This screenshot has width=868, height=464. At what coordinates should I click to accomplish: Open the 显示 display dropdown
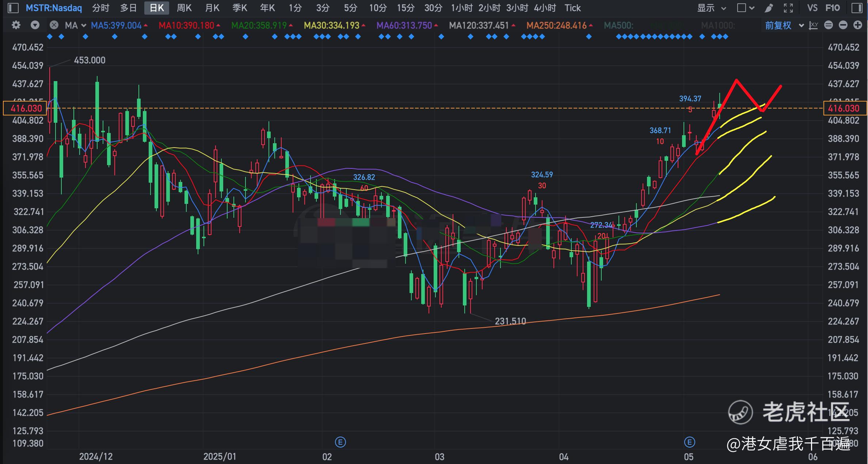(x=712, y=8)
